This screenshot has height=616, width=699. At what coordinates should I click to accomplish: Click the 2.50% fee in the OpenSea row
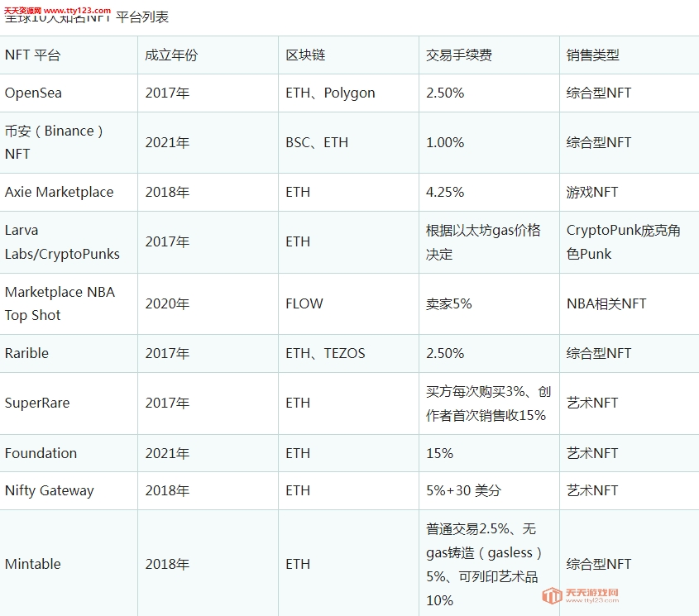(x=445, y=93)
